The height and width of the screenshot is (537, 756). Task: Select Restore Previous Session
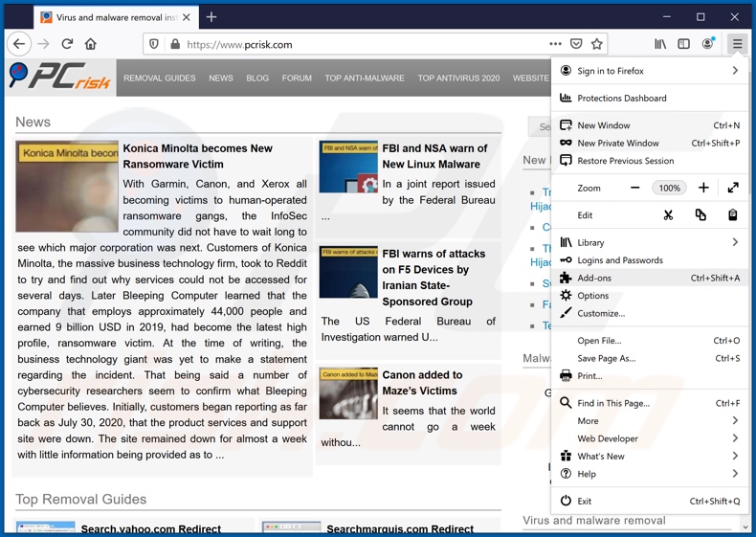[x=650, y=161]
